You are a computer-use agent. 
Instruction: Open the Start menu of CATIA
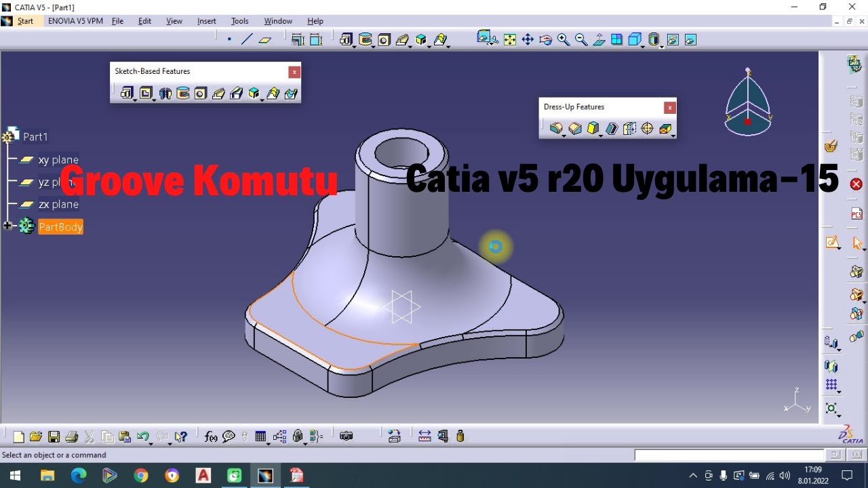(x=25, y=21)
